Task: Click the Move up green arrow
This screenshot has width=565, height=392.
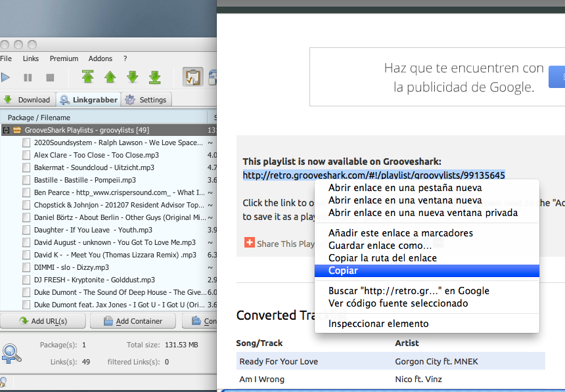Action: point(110,77)
